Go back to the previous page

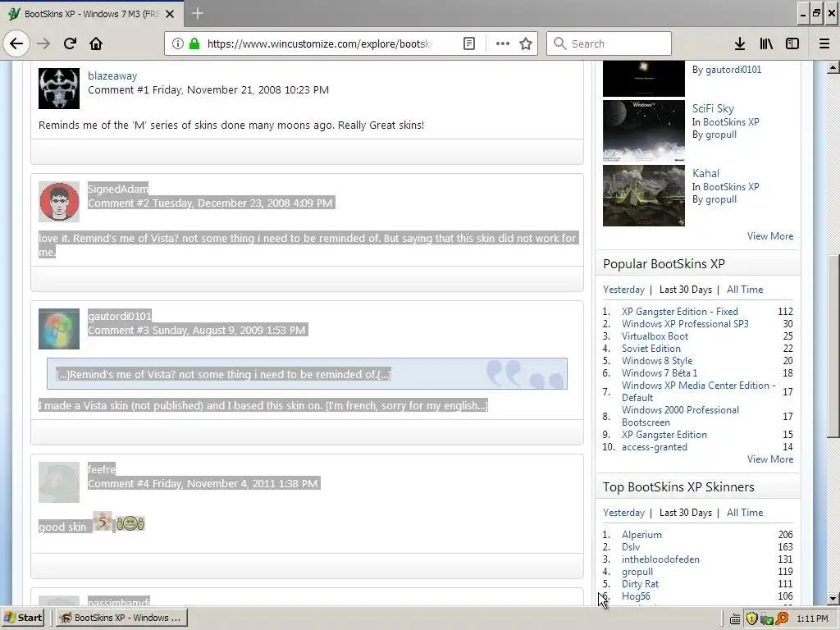click(16, 43)
